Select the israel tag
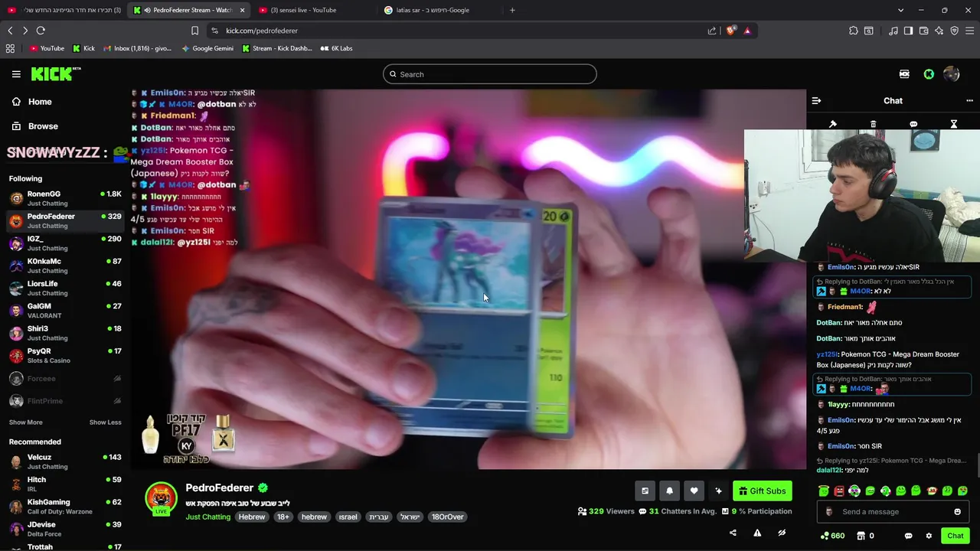 point(348,517)
